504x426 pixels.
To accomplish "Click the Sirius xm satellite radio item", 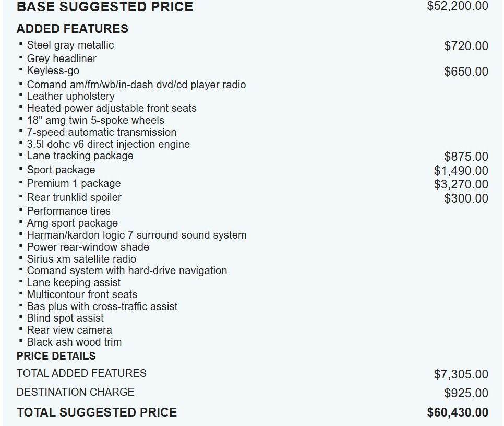I will click(81, 259).
